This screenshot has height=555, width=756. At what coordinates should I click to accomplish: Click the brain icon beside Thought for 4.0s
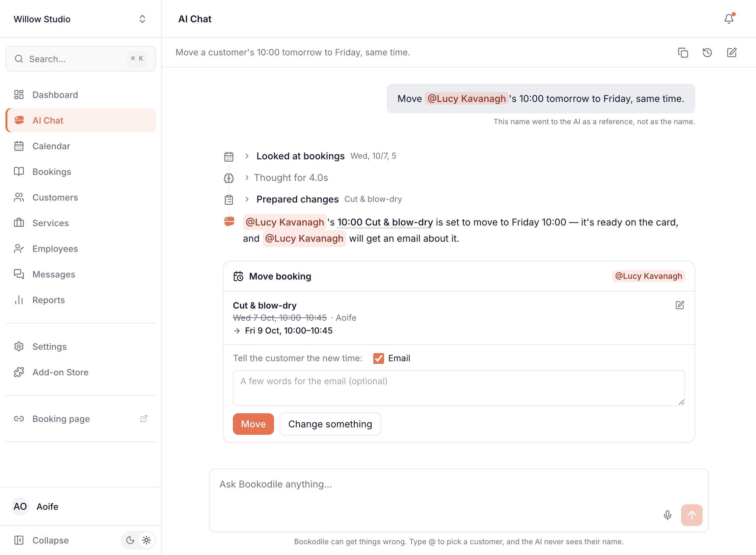pyautogui.click(x=229, y=178)
